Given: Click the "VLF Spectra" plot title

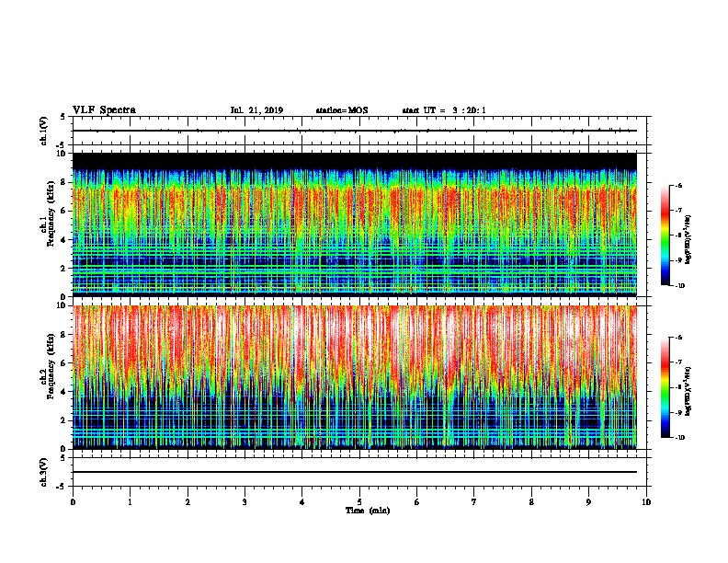Looking at the screenshot, I should click(104, 110).
